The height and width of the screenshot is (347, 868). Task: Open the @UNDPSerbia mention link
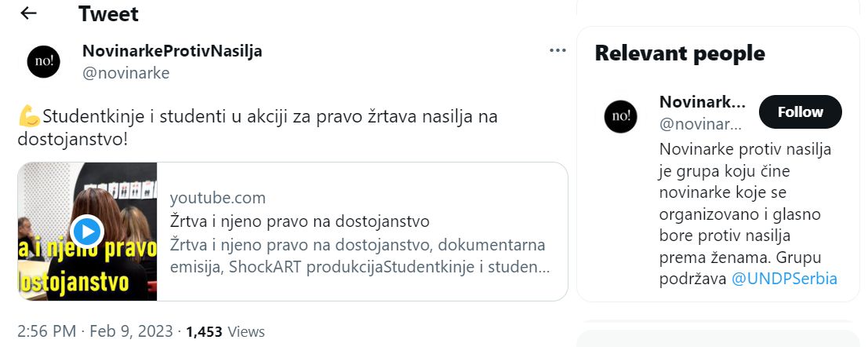784,279
